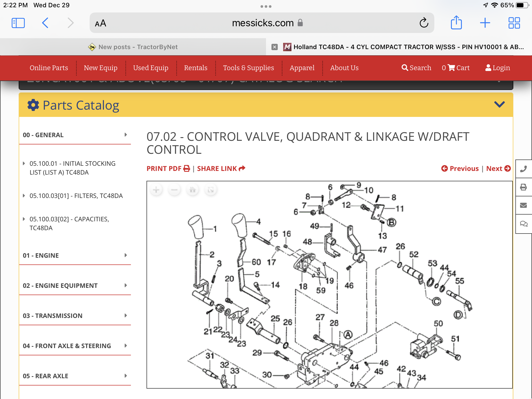
Task: Show the tab overview grid
Action: click(x=514, y=23)
